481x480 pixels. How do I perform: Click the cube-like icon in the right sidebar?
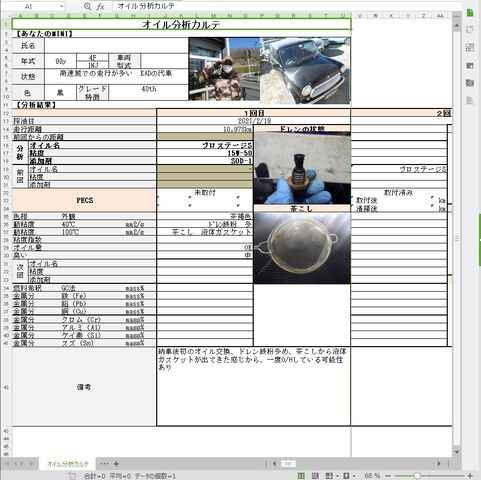tap(470, 83)
